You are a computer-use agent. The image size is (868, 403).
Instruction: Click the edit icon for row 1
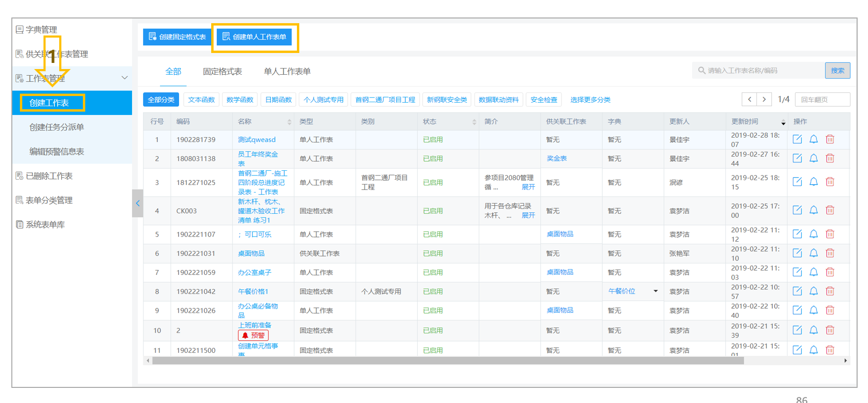(797, 139)
